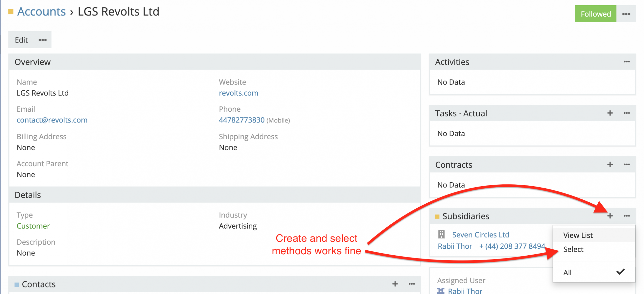Open the three-dot menu beside Followed

[626, 14]
